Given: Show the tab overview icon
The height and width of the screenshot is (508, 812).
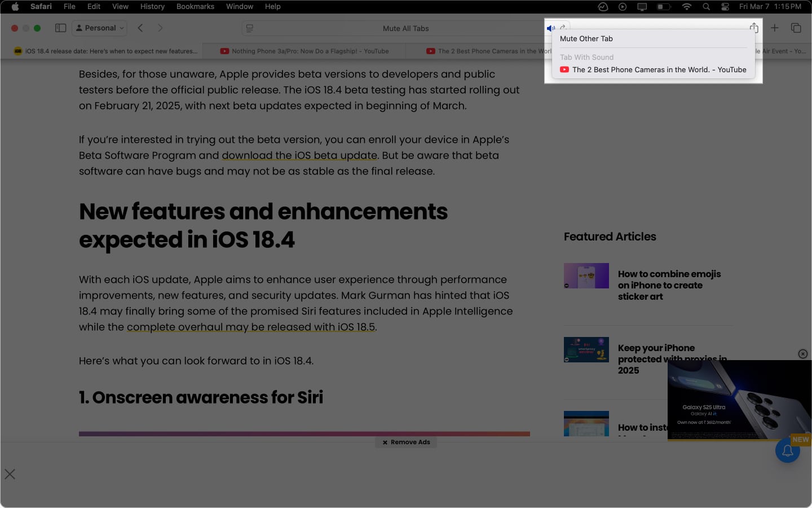Looking at the screenshot, I should pos(796,28).
